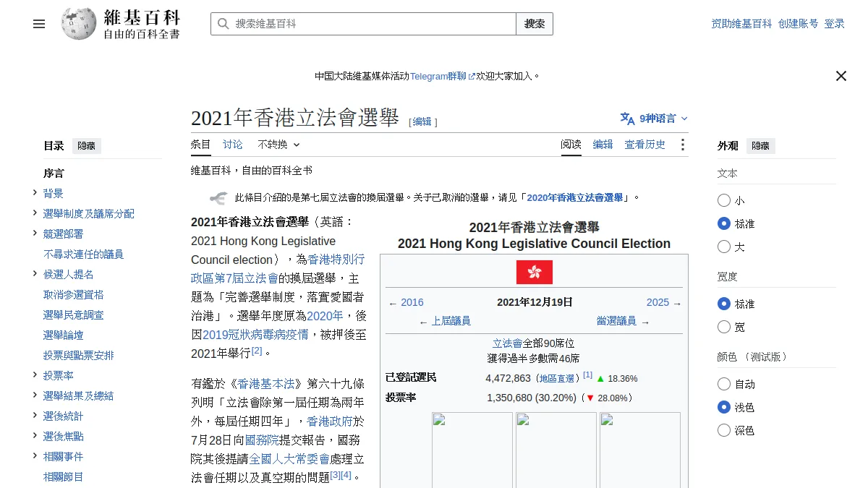The height and width of the screenshot is (488, 868).
Task: Open the language translation icon
Action: (x=627, y=119)
